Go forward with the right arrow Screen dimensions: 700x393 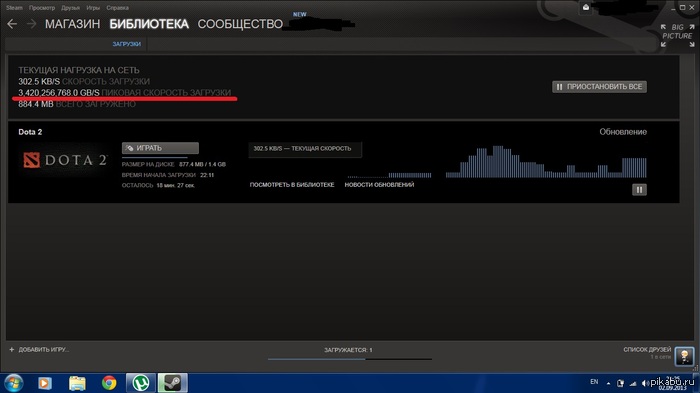(31, 24)
